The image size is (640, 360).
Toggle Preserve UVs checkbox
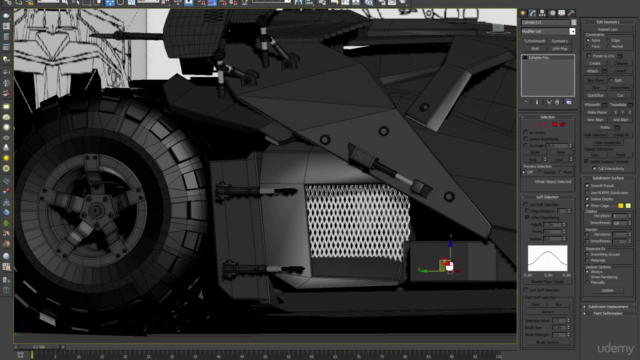pyautogui.click(x=589, y=56)
